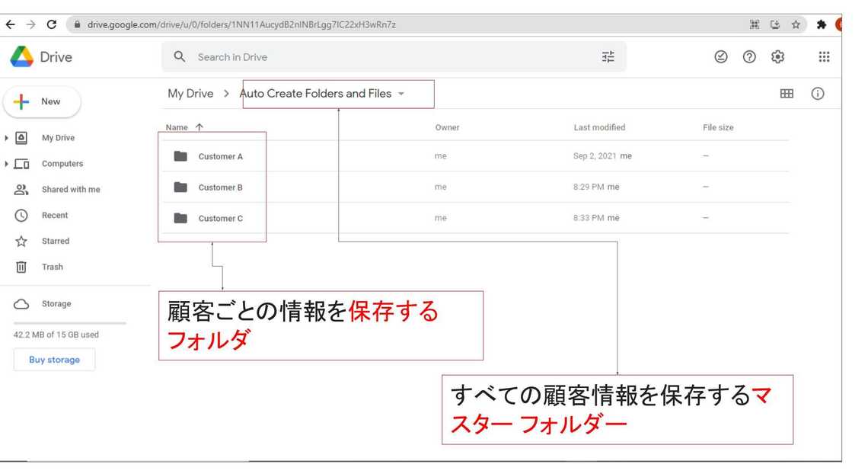Viewport: 868px width, 474px height.
Task: Expand the Computers tree arrow
Action: coord(8,164)
